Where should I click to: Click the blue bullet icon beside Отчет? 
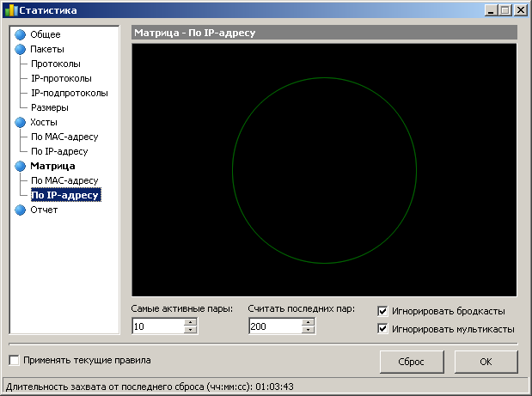coord(21,210)
